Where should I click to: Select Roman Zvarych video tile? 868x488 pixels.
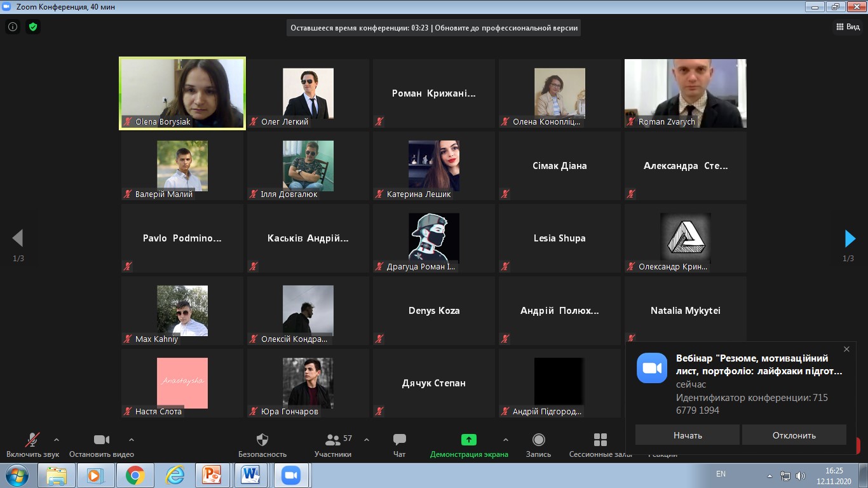[x=686, y=93]
